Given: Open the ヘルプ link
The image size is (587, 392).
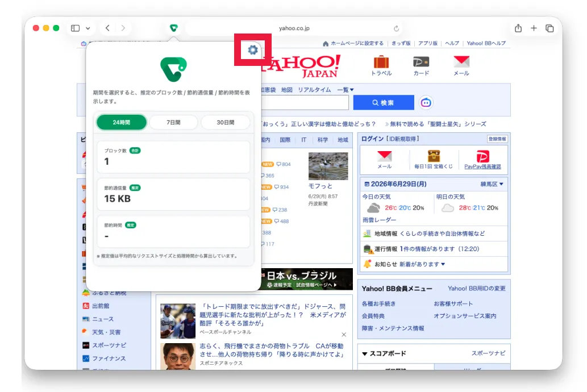Looking at the screenshot, I should 452,43.
